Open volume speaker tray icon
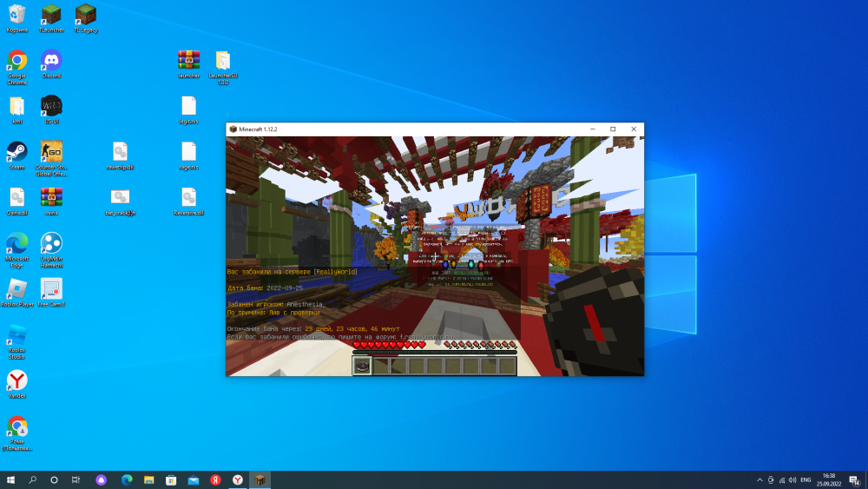 tap(792, 479)
